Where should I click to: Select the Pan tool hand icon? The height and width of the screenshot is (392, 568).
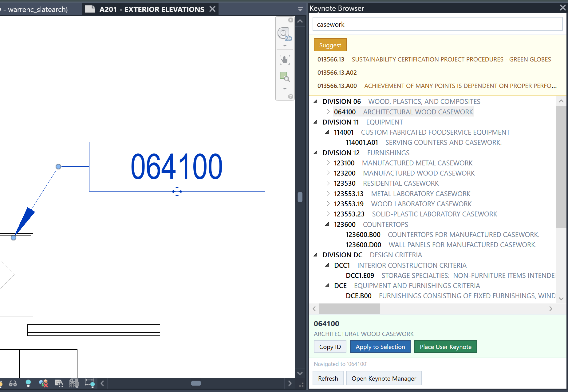point(285,59)
